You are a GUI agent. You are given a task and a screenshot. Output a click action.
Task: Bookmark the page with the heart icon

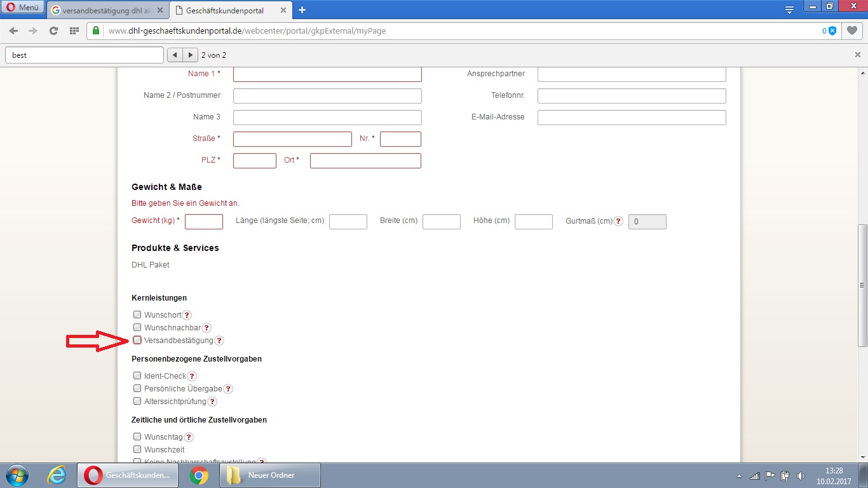coord(851,30)
